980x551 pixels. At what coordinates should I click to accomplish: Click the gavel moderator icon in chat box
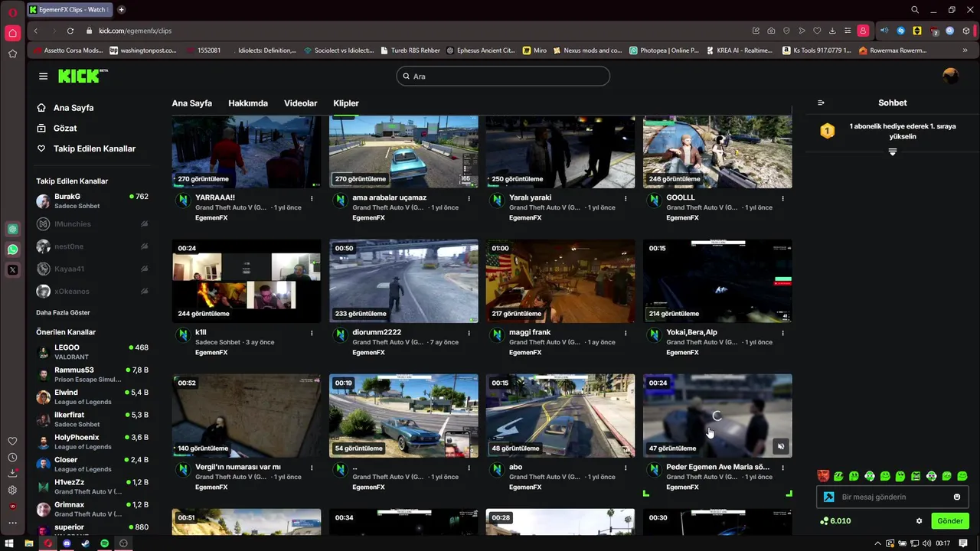click(x=828, y=497)
